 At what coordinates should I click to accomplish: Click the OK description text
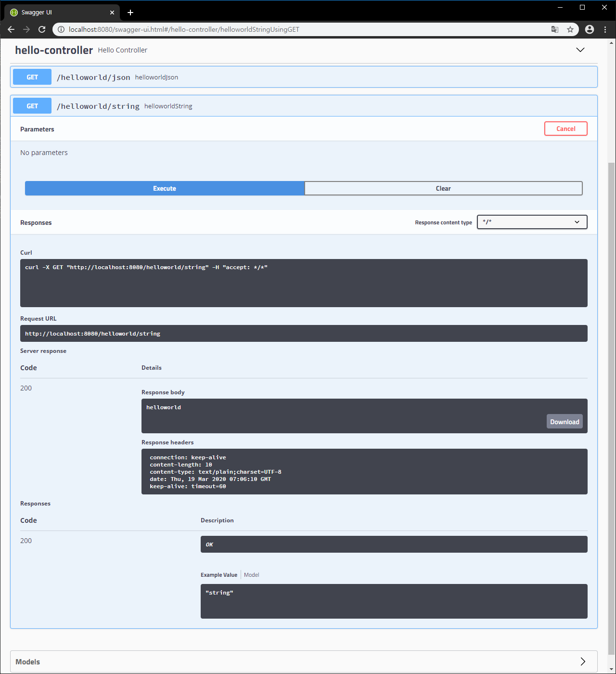[x=209, y=544]
